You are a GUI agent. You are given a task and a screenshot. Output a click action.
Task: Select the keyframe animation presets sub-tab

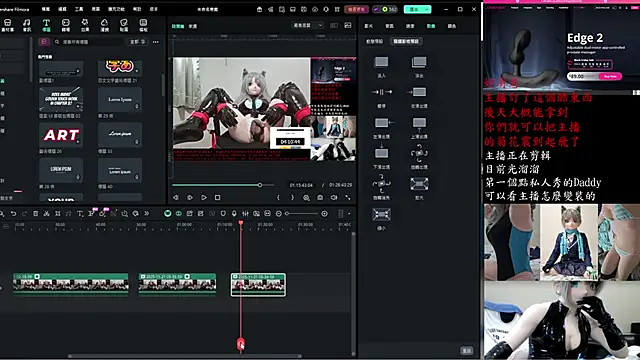pyautogui.click(x=406, y=41)
